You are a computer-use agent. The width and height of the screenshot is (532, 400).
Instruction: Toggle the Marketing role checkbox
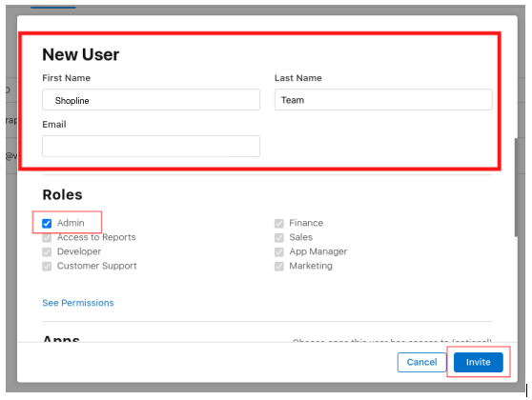point(279,266)
